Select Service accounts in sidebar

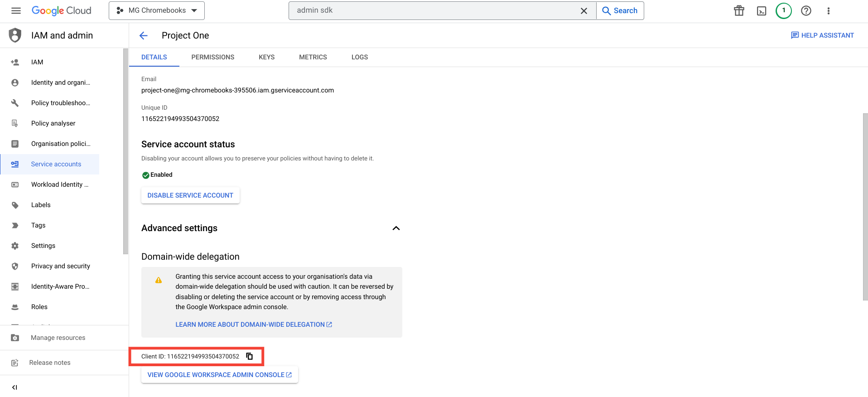[50, 164]
